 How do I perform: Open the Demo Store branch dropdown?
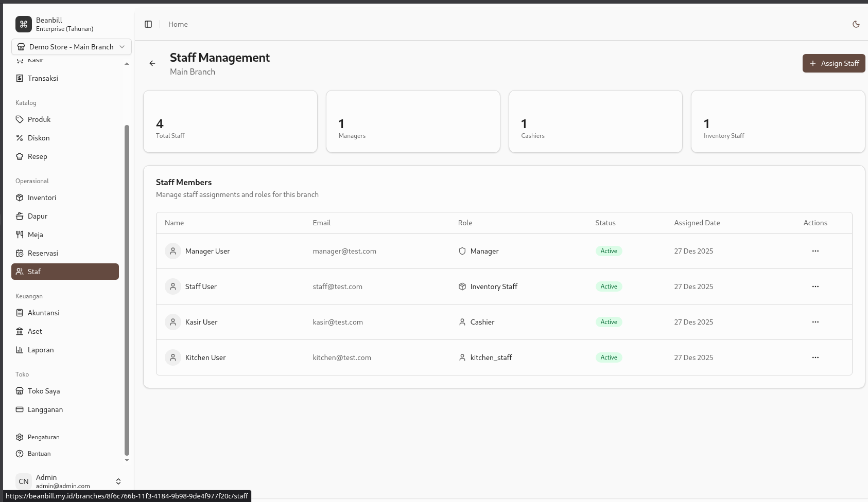coord(72,47)
